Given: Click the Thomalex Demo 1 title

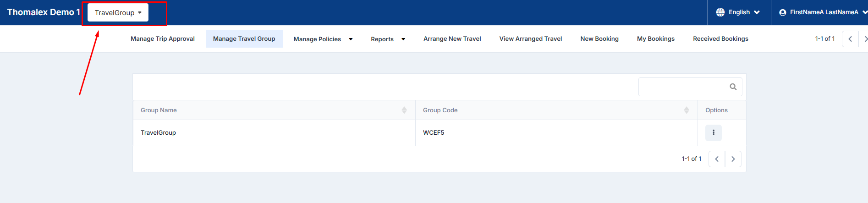Looking at the screenshot, I should click(x=44, y=12).
